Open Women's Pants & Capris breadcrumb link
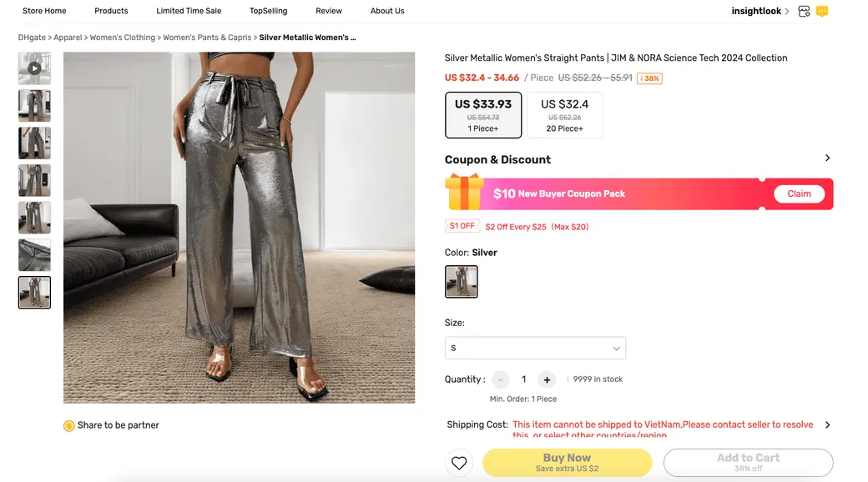This screenshot has height=482, width=868. tap(207, 38)
